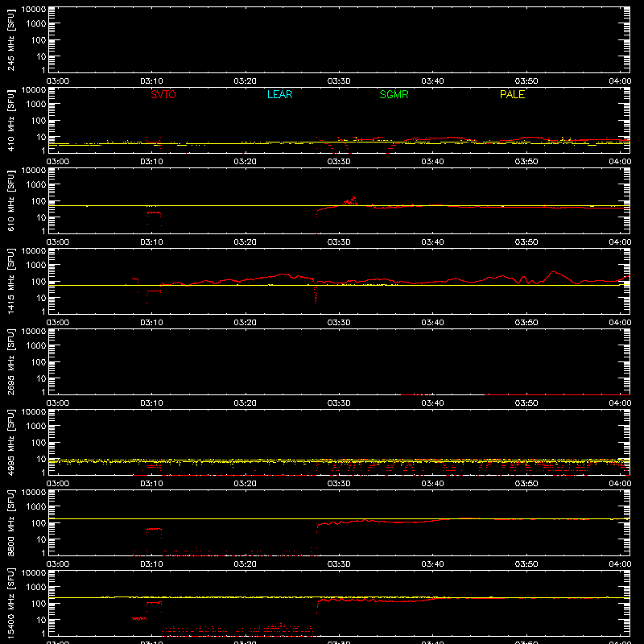Select the 245 MHz [SFU] axis title
This screenshot has height=644, width=644.
point(10,40)
